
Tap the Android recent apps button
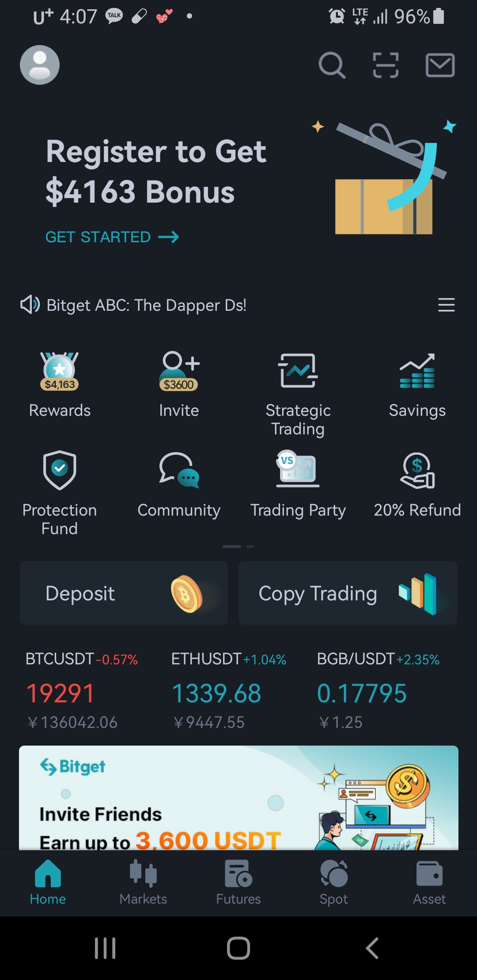(x=105, y=948)
